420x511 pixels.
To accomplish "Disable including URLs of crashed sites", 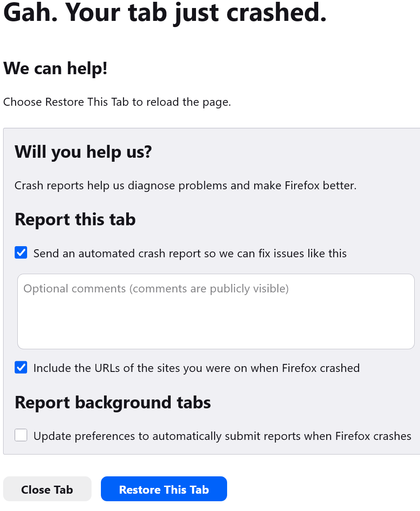I will (21, 368).
